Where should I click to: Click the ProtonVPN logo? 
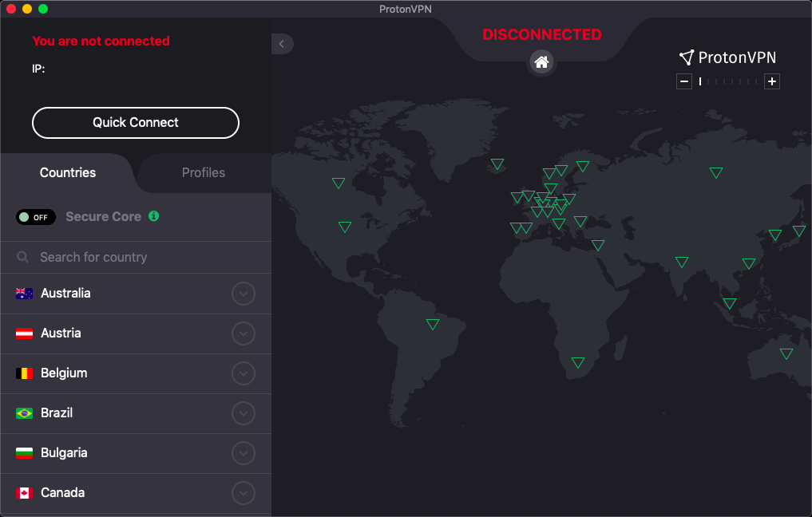tap(727, 57)
